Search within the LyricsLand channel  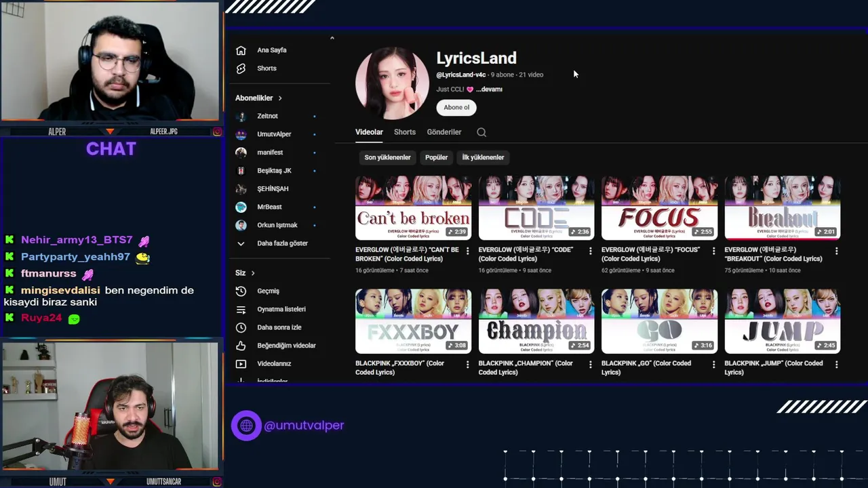pos(481,132)
